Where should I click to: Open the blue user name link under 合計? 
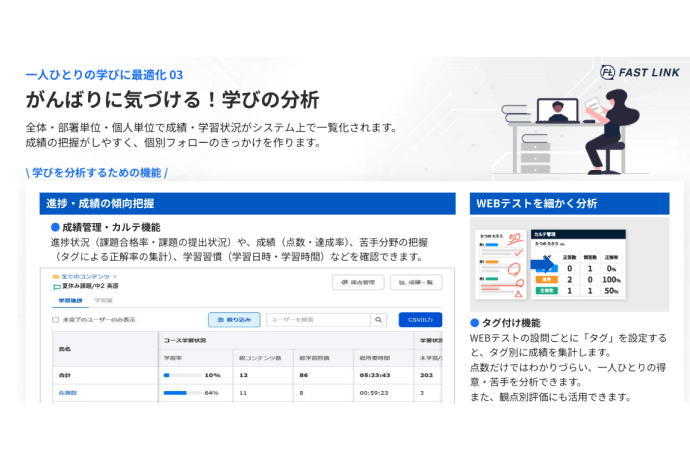coord(68,393)
